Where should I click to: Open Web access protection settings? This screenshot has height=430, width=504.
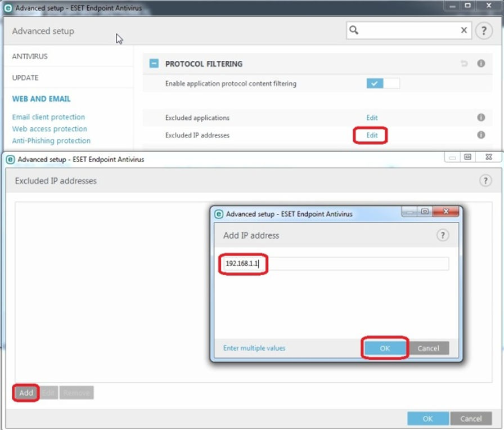(49, 129)
